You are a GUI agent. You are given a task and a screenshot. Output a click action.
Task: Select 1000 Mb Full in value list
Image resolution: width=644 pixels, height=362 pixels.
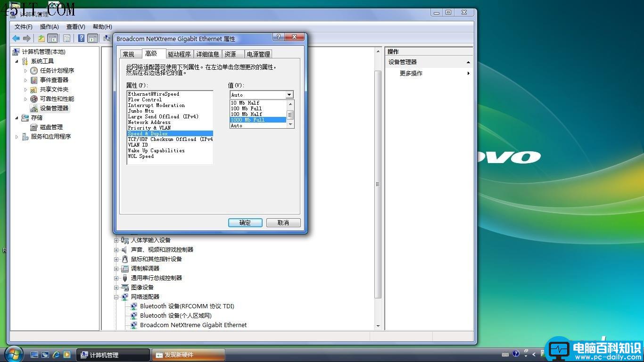tap(258, 120)
